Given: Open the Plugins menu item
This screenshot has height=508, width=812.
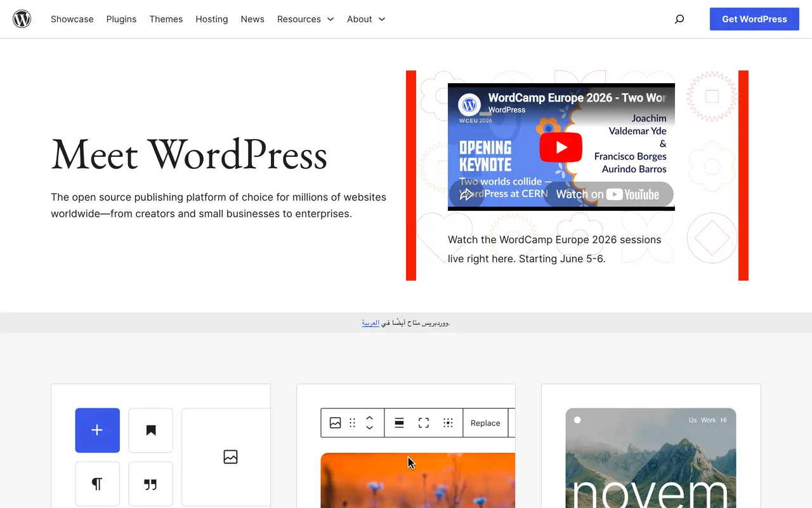Looking at the screenshot, I should click(121, 19).
